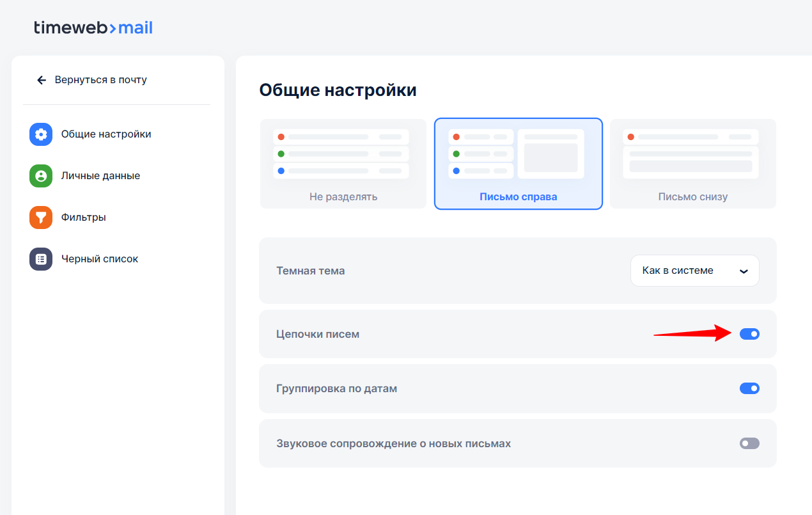Click the blue gear icon for Общие настройки
This screenshot has width=812, height=515.
pyautogui.click(x=41, y=134)
